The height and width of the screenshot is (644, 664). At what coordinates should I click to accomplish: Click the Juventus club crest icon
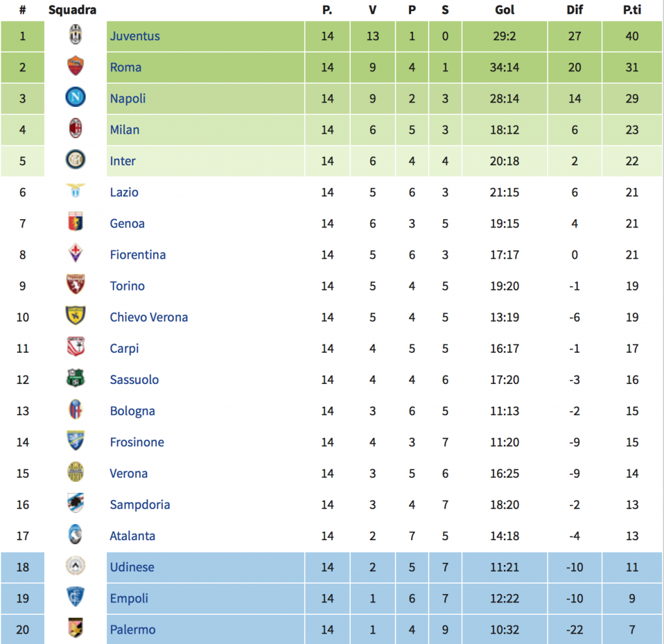(76, 36)
